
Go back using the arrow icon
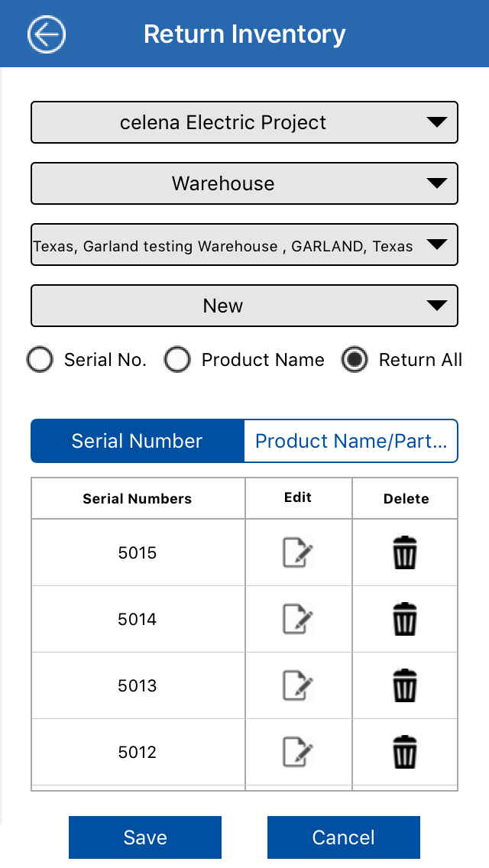[47, 34]
